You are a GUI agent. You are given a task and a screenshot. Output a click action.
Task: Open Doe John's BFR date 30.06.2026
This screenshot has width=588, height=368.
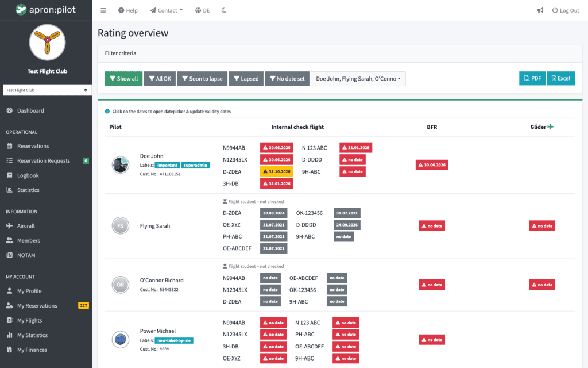(x=432, y=165)
